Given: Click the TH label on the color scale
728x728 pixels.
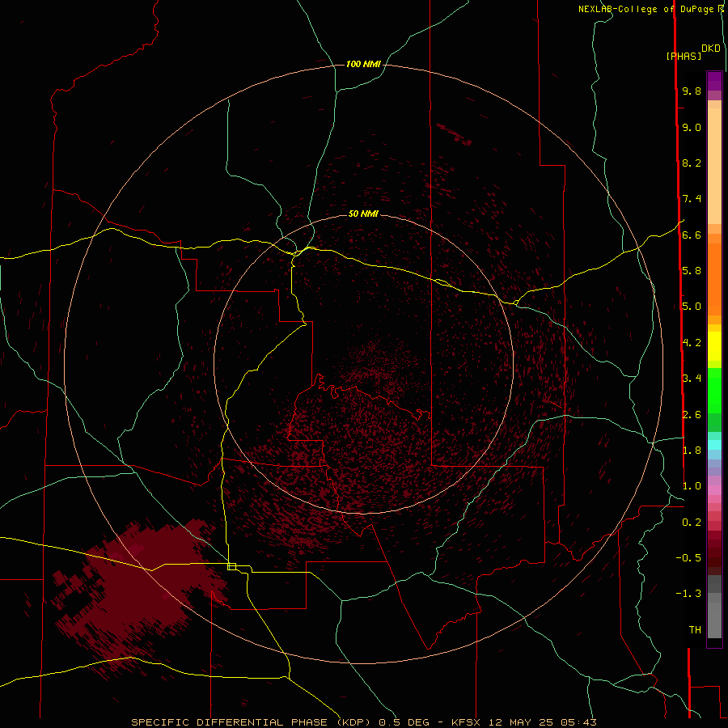Looking at the screenshot, I should tap(695, 630).
